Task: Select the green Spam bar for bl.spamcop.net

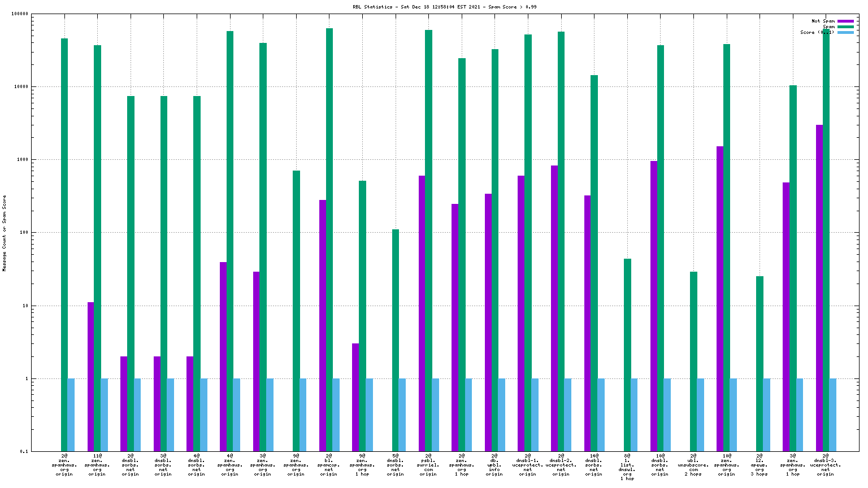Action: coord(329,240)
